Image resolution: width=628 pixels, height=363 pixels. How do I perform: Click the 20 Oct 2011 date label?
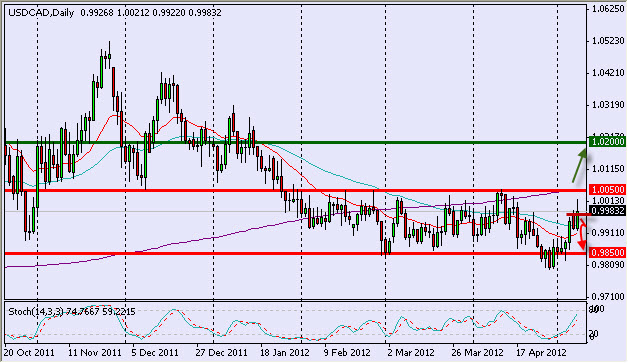[29, 353]
